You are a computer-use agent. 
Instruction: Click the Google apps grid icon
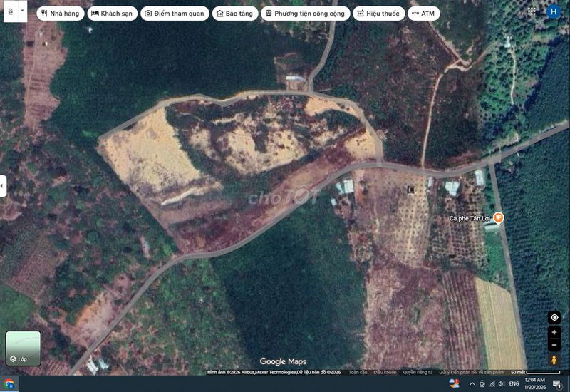(532, 12)
